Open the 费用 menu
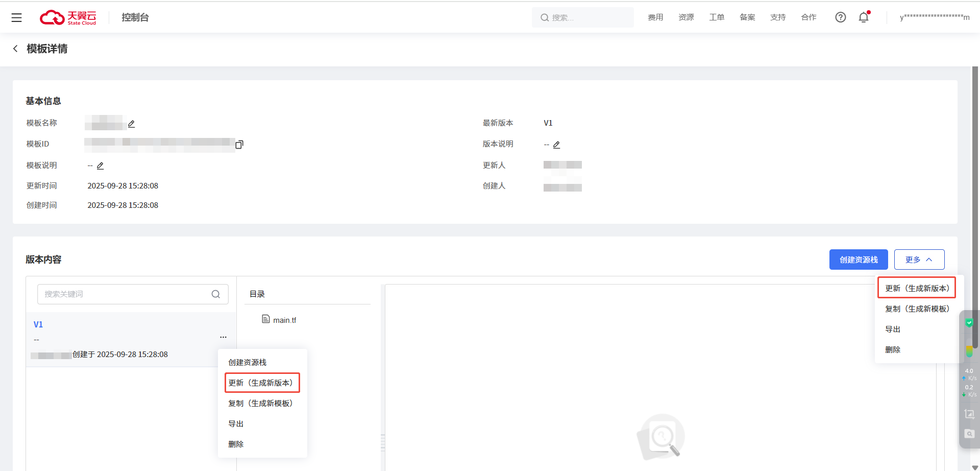The image size is (980, 471). 655,17
